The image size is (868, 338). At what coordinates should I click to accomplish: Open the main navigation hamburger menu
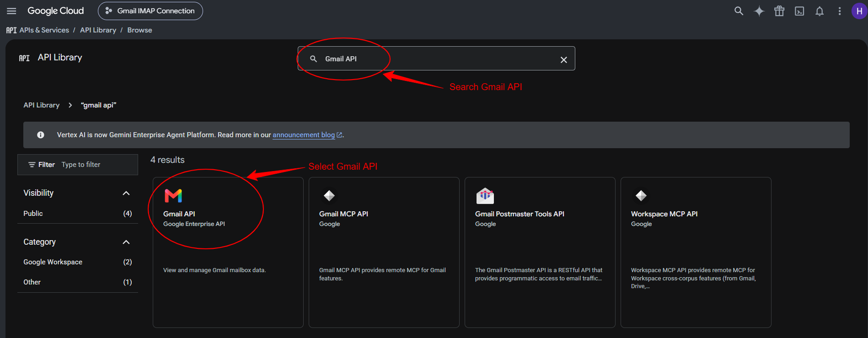(11, 11)
